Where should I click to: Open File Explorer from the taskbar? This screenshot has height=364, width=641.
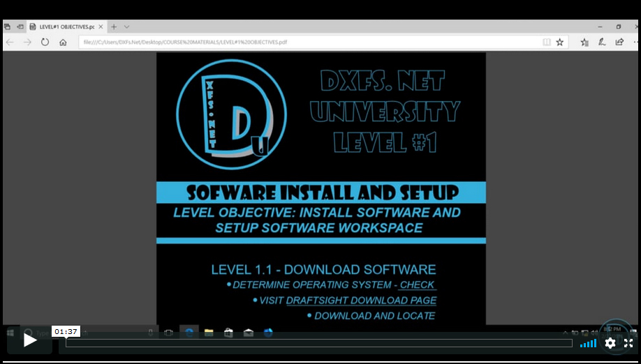[x=209, y=333]
